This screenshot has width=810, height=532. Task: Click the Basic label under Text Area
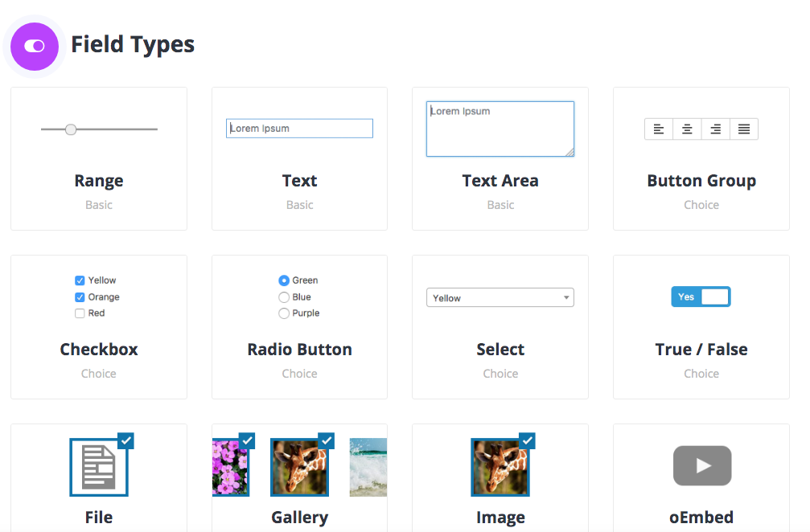coord(500,205)
